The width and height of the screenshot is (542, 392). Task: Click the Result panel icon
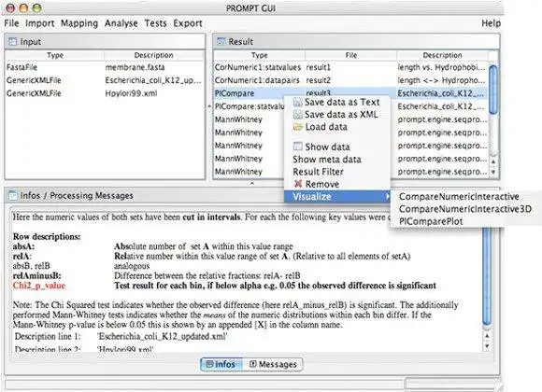point(221,41)
